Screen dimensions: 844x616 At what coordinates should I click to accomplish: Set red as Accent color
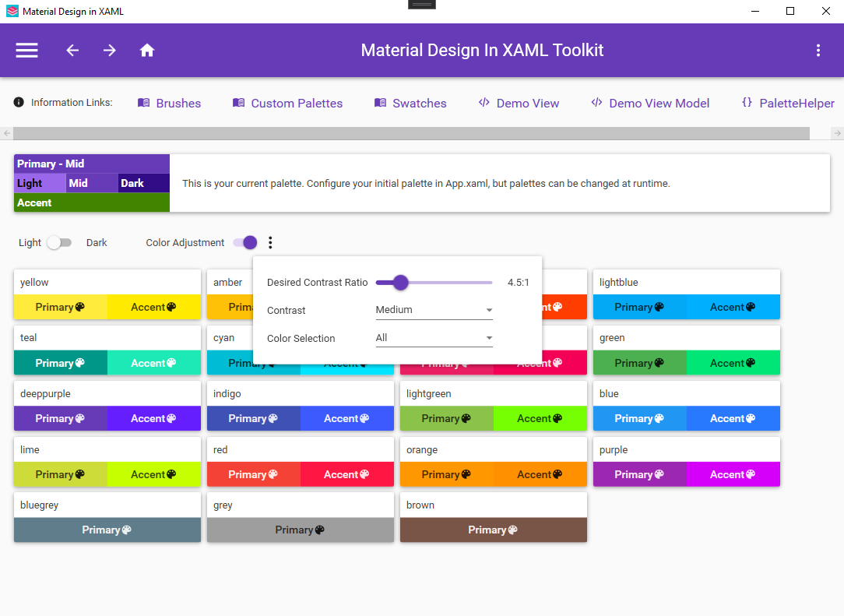347,474
